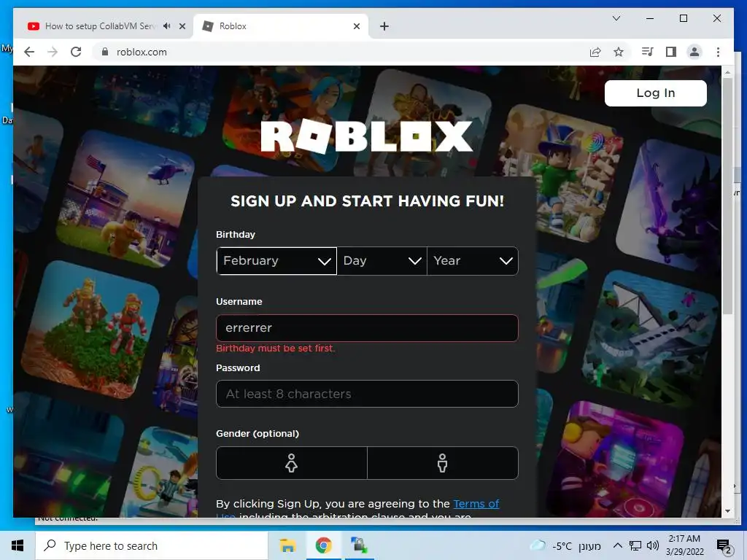Open the clock showing 2:17 AM
This screenshot has width=747, height=560.
pyautogui.click(x=684, y=545)
